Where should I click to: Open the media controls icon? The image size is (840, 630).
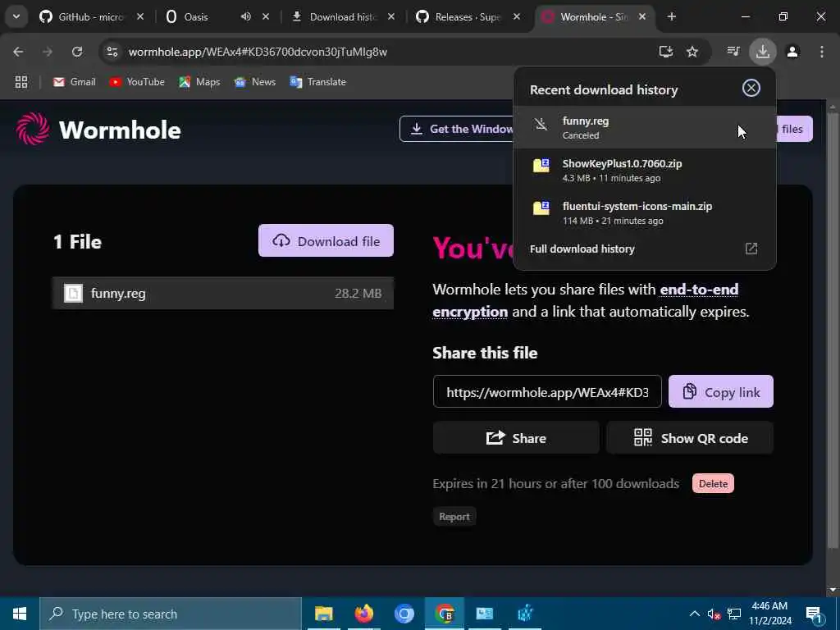tap(733, 52)
